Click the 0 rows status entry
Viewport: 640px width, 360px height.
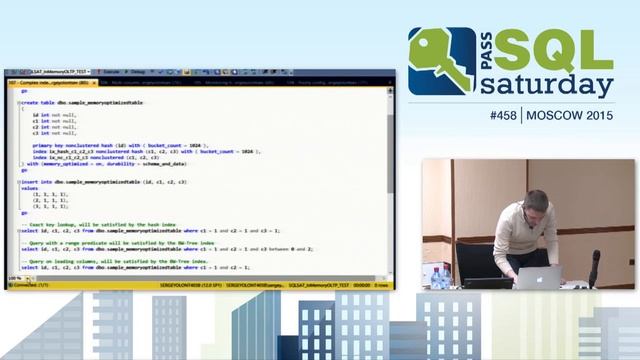[x=381, y=285]
